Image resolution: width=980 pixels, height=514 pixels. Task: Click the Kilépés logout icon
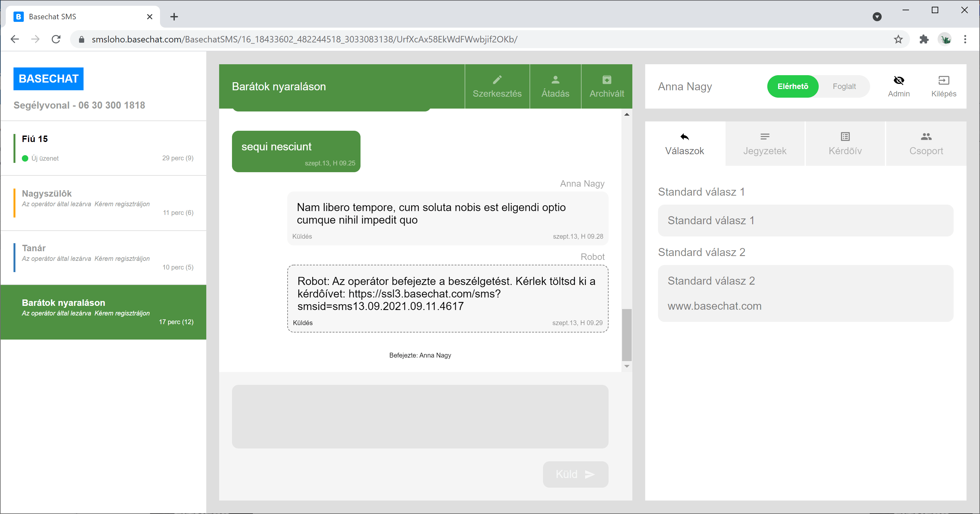[x=943, y=80]
